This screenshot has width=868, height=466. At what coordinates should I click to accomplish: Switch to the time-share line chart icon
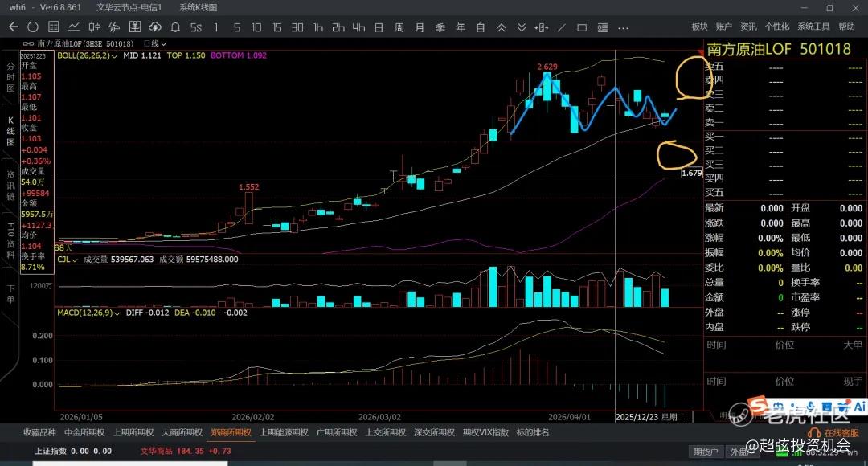74,27
